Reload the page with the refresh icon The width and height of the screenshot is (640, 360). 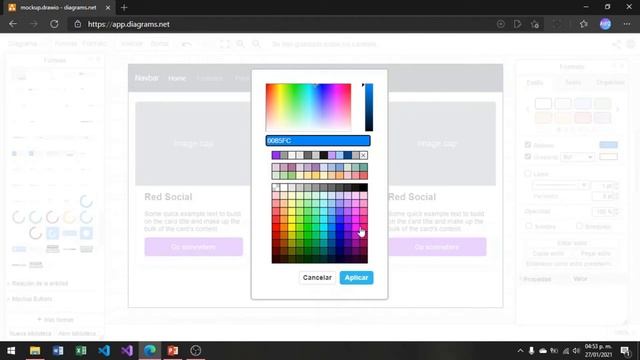54,24
